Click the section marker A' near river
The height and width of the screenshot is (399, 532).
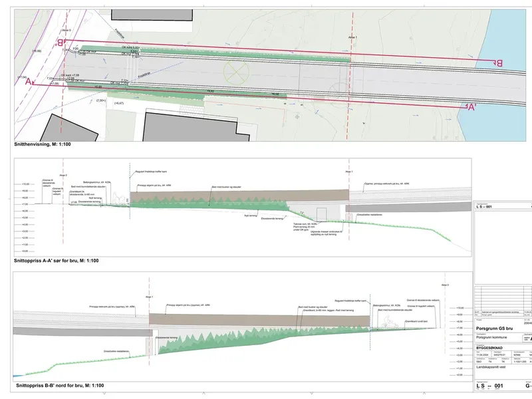coord(471,108)
